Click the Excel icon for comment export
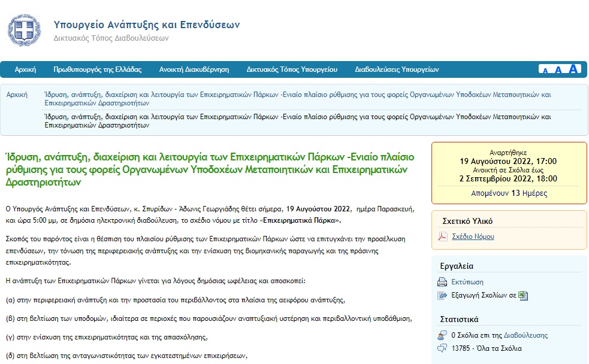The height and width of the screenshot is (364, 589). [523, 295]
